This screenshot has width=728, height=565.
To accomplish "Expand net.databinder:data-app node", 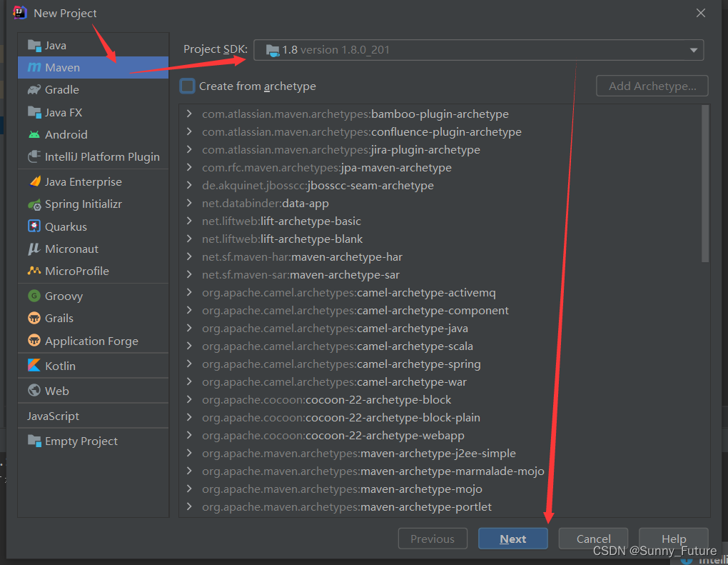I will [189, 203].
